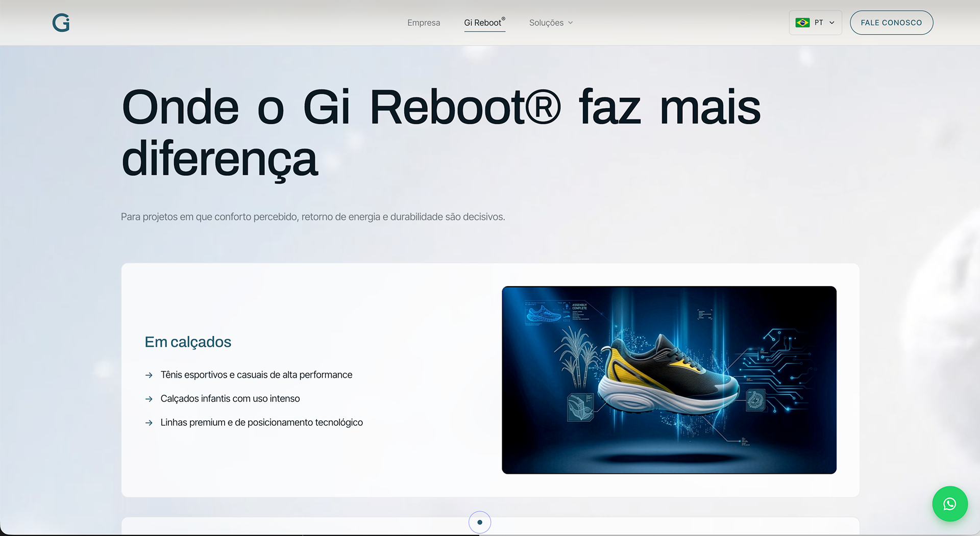Expand the Soluções menu

551,23
